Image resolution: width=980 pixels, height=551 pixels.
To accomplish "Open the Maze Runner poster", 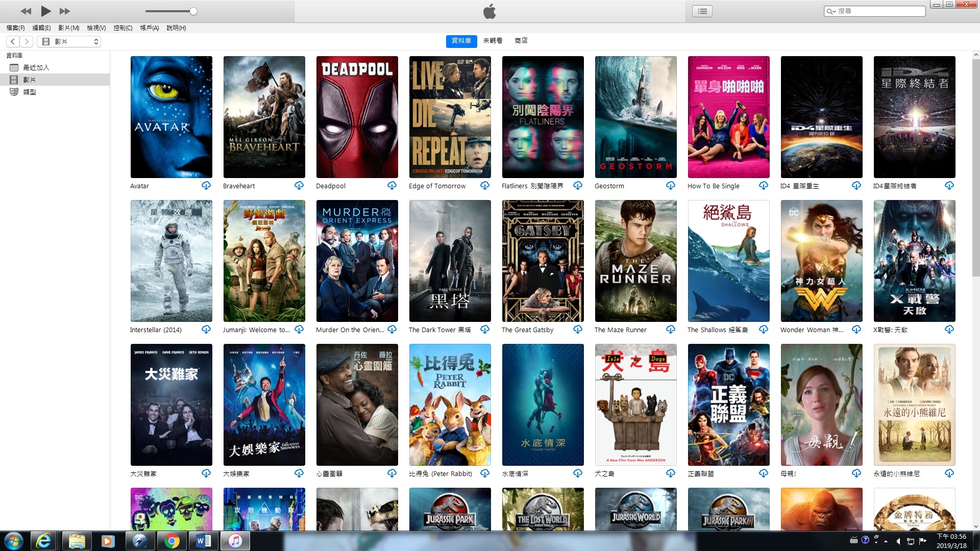I will pos(636,261).
